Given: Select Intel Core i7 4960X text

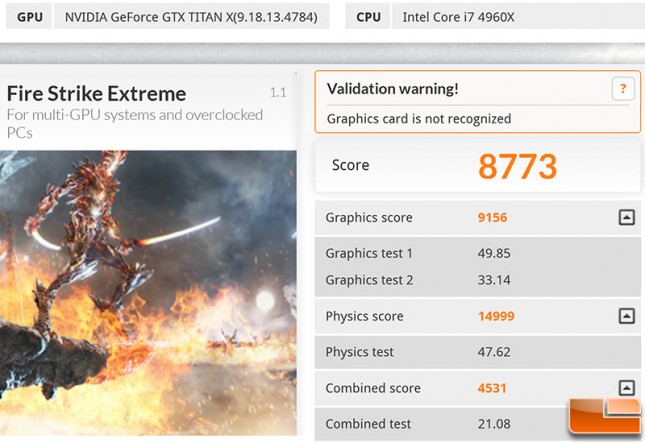Looking at the screenshot, I should (458, 17).
